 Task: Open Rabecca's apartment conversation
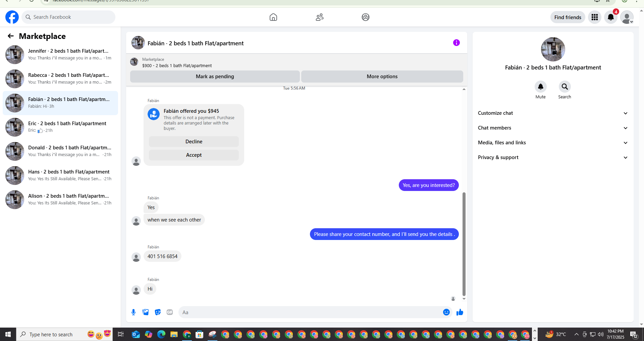(x=60, y=79)
